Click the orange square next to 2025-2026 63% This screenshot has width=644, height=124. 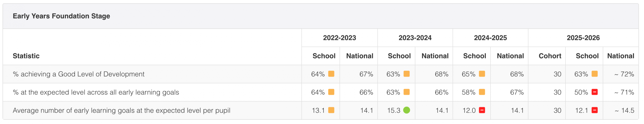pos(594,74)
